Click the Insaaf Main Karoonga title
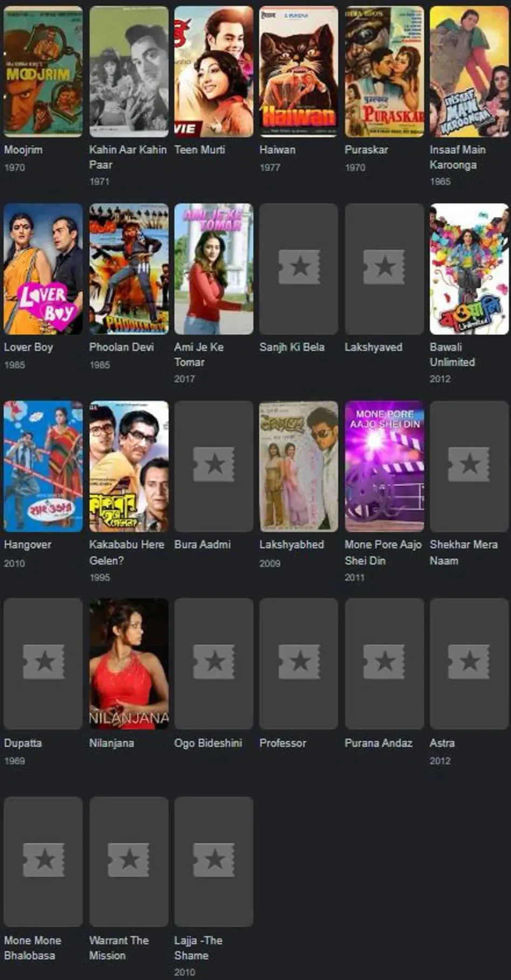Image resolution: width=511 pixels, height=980 pixels. [x=458, y=157]
